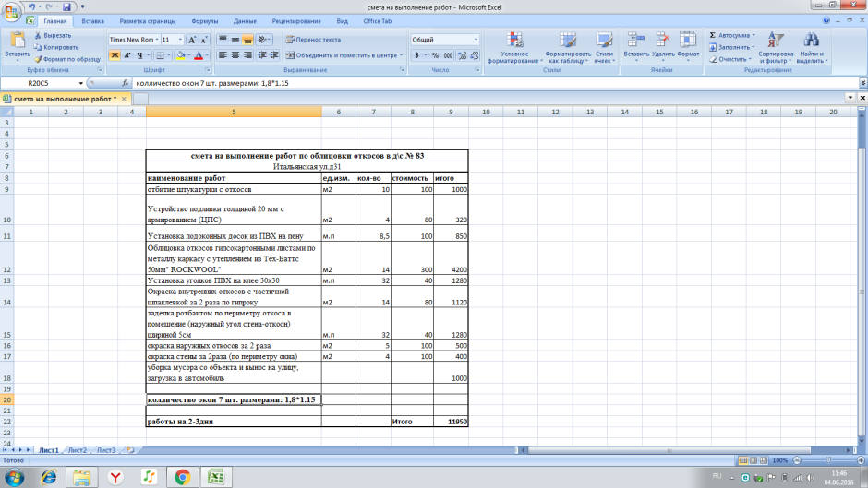
Task: Click the cell borders icon
Action: click(x=160, y=55)
